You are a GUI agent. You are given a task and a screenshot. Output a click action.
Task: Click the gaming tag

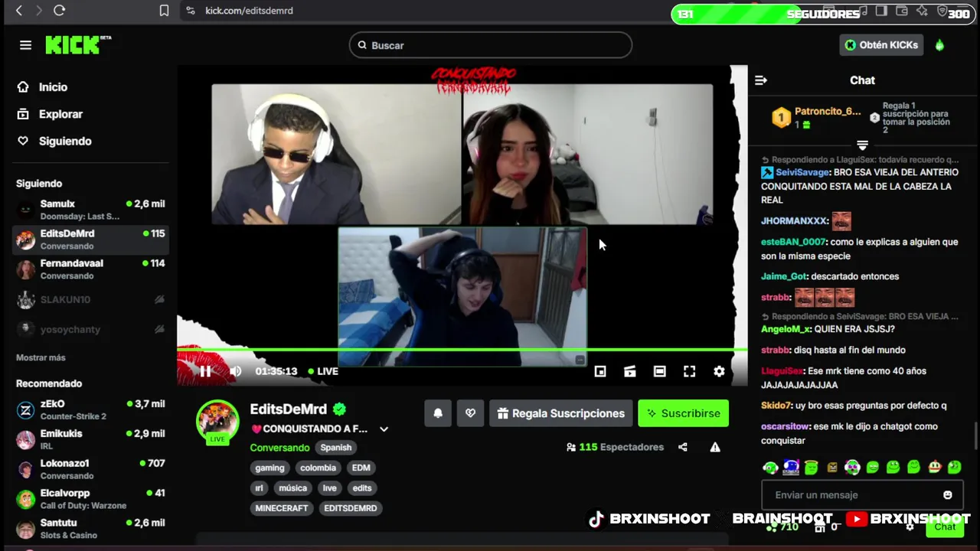click(x=269, y=468)
